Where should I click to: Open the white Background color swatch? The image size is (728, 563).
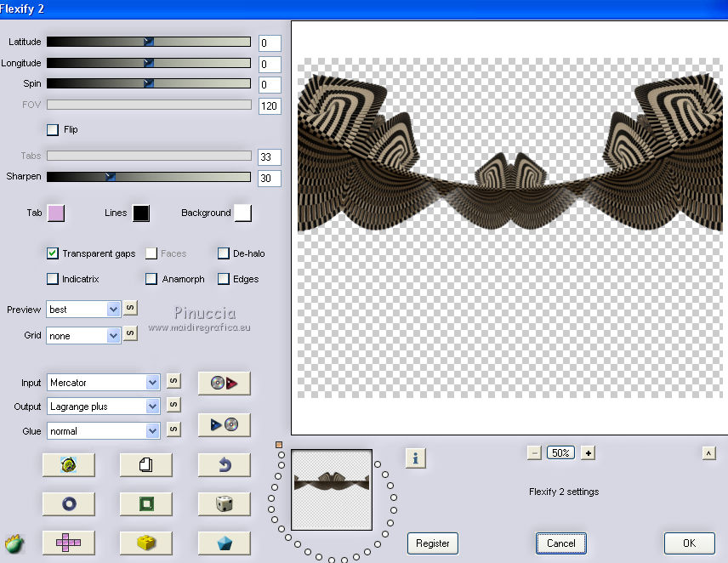(243, 213)
